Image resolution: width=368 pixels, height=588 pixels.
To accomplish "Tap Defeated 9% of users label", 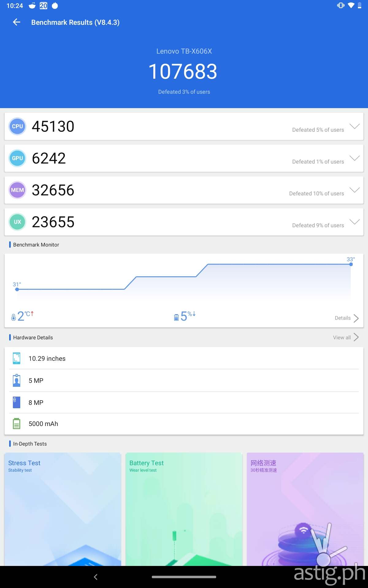I will (318, 225).
